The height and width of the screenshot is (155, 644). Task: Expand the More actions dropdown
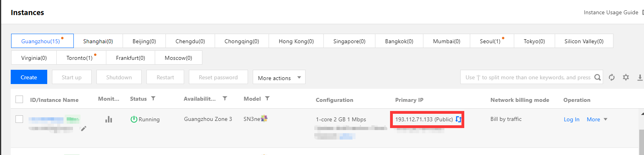[279, 77]
